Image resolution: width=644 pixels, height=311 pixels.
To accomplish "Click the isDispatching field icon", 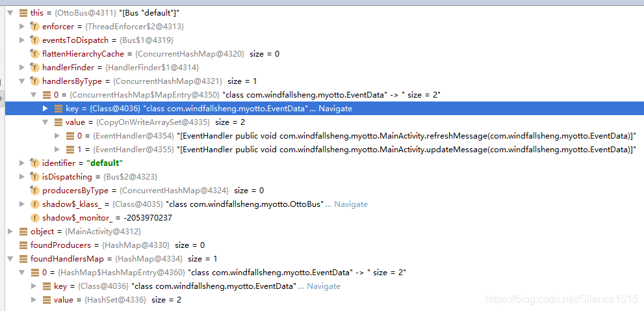I will coord(35,177).
